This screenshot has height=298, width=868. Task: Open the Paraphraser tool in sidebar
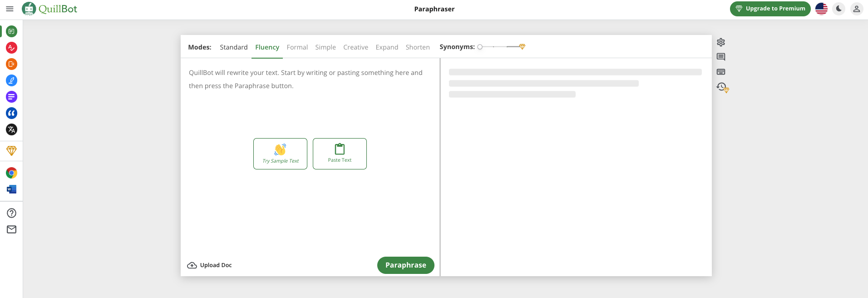pyautogui.click(x=12, y=31)
